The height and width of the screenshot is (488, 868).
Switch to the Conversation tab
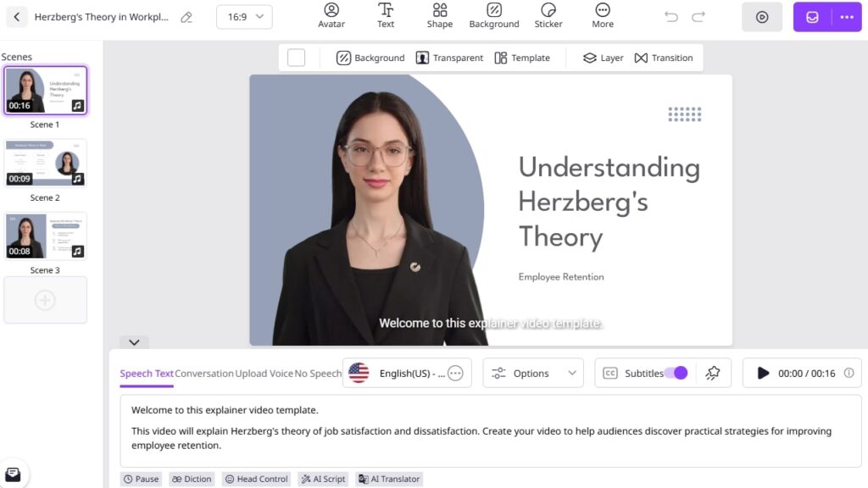[x=204, y=374]
